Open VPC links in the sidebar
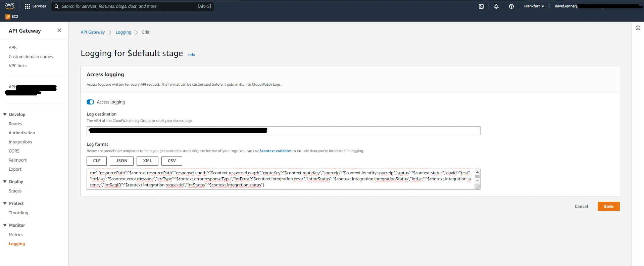This screenshot has height=266, width=644. point(18,66)
